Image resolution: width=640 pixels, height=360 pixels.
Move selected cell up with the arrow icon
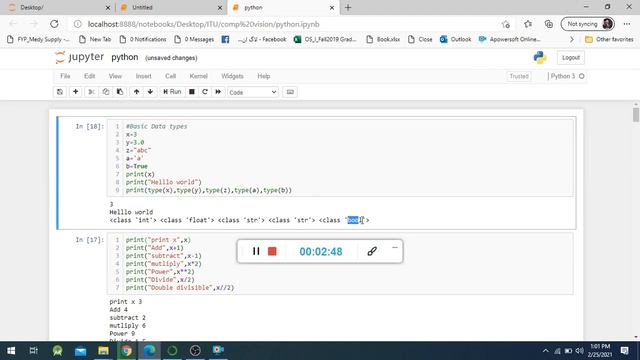click(x=136, y=92)
